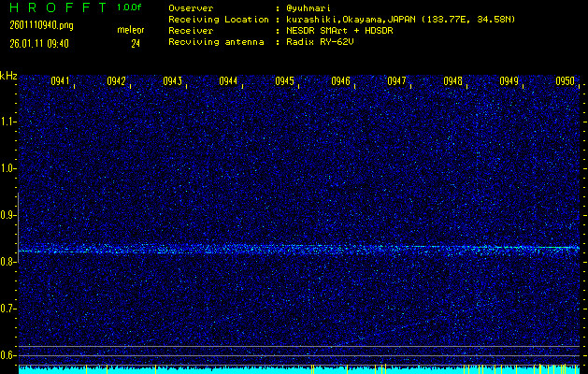Click the 0.8 frequency axis label
Screen dimensions: 588x374
[x=8, y=262]
